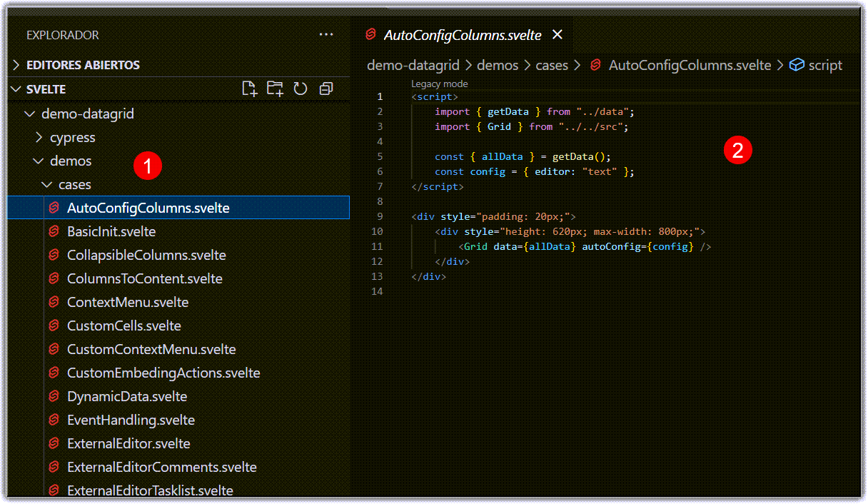Viewport: 868px width, 504px height.
Task: Click the getData() call on line 5
Action: tap(582, 156)
